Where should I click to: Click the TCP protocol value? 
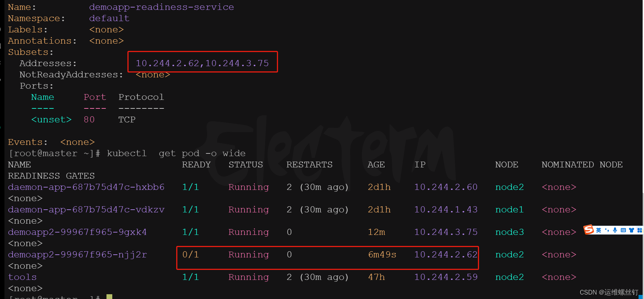pyautogui.click(x=127, y=120)
